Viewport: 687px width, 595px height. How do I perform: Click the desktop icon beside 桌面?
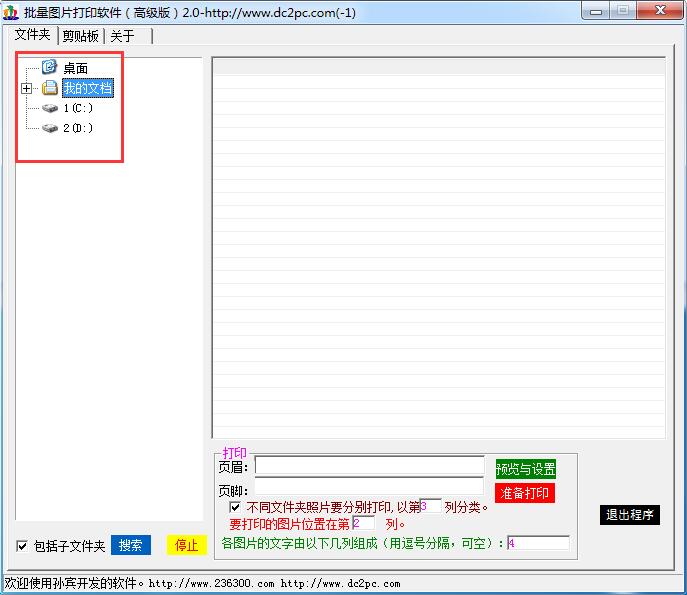pyautogui.click(x=50, y=67)
